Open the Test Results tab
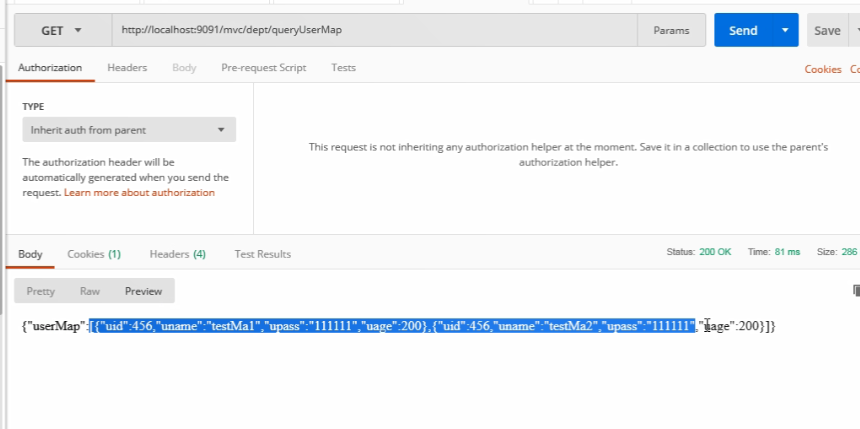Image resolution: width=860 pixels, height=429 pixels. (x=263, y=254)
